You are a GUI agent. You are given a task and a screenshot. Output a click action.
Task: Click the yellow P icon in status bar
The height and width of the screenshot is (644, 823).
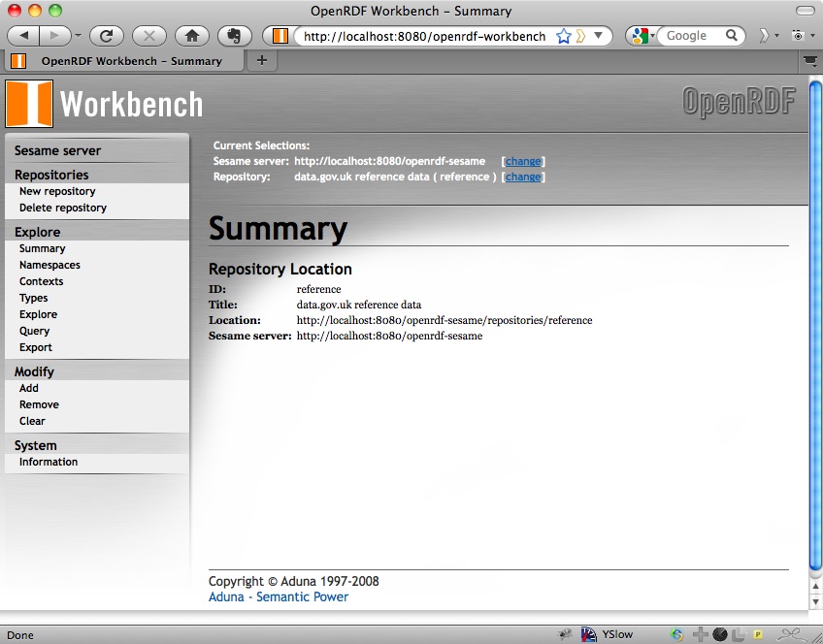(x=758, y=634)
